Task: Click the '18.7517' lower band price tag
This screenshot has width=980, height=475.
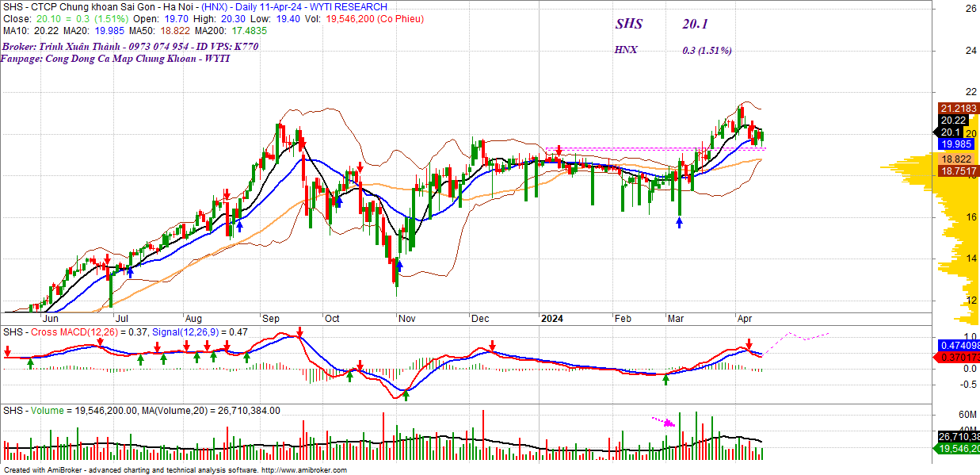Action: click(x=959, y=170)
